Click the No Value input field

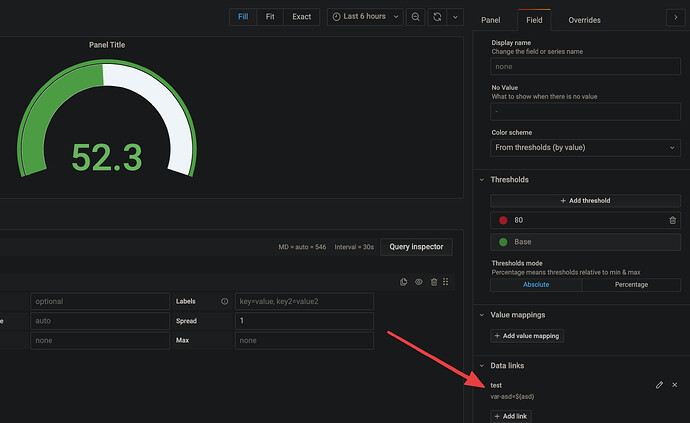(x=585, y=111)
